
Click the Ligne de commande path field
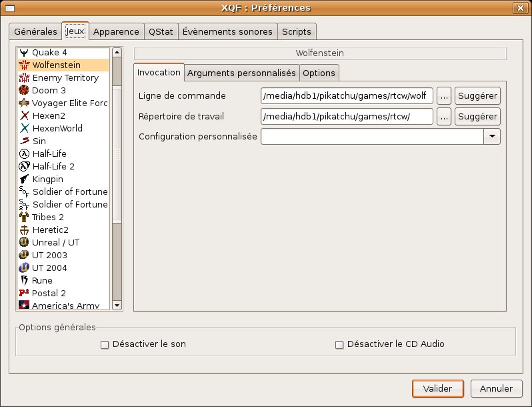[347, 96]
